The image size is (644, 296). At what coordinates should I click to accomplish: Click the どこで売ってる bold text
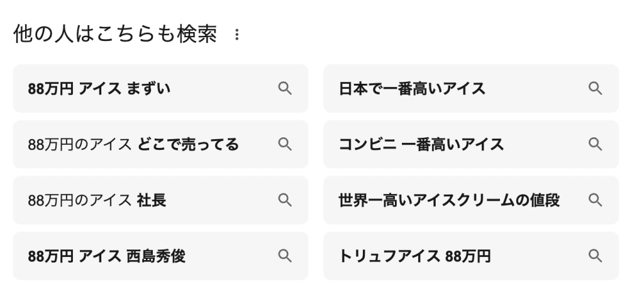[x=188, y=145]
